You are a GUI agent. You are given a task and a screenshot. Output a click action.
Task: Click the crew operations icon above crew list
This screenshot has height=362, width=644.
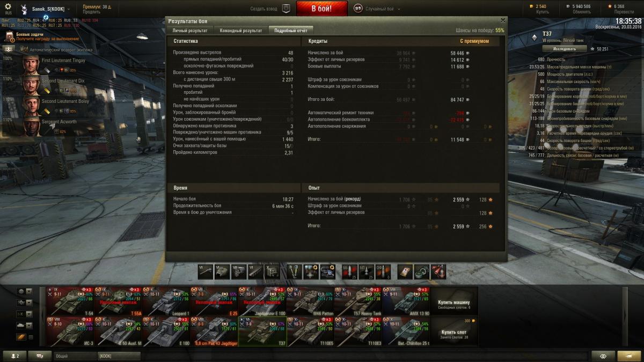pos(9,49)
